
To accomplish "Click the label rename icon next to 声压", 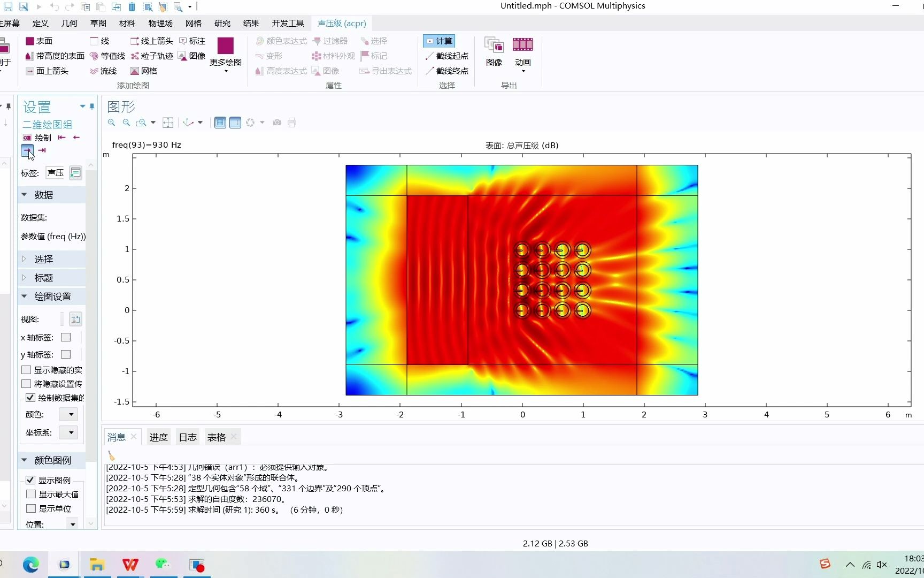I will pos(75,173).
